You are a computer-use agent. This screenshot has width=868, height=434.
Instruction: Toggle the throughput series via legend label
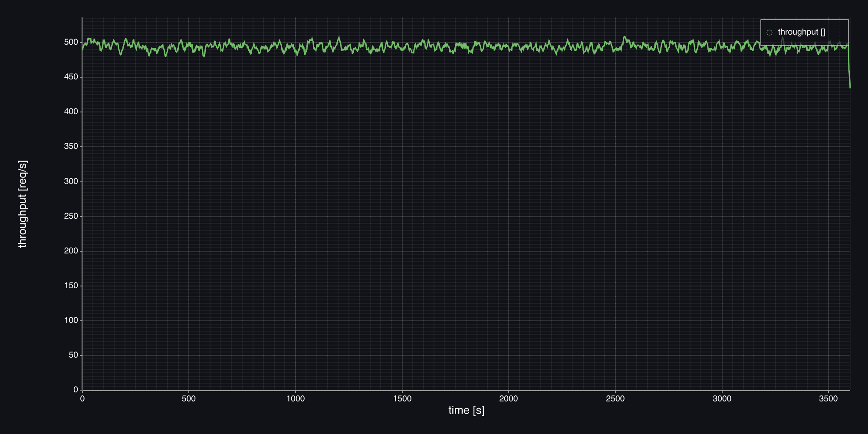click(x=801, y=32)
